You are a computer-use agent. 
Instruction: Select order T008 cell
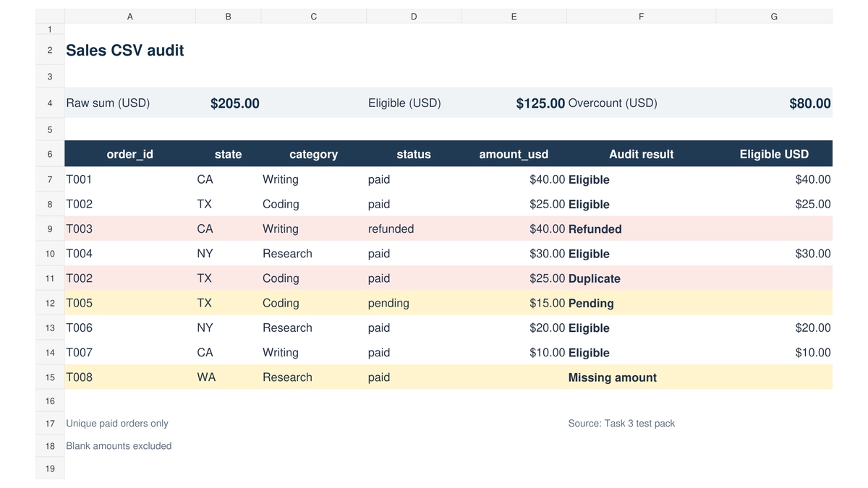pyautogui.click(x=129, y=377)
